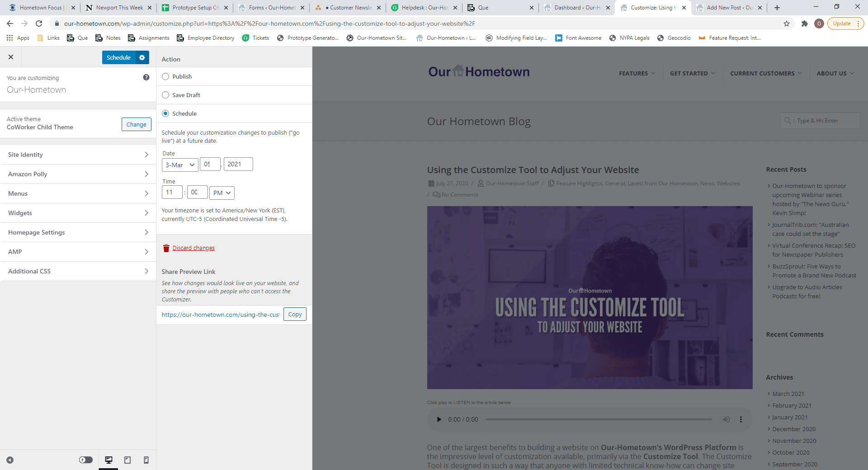Click the share preview URL field

[x=221, y=315]
